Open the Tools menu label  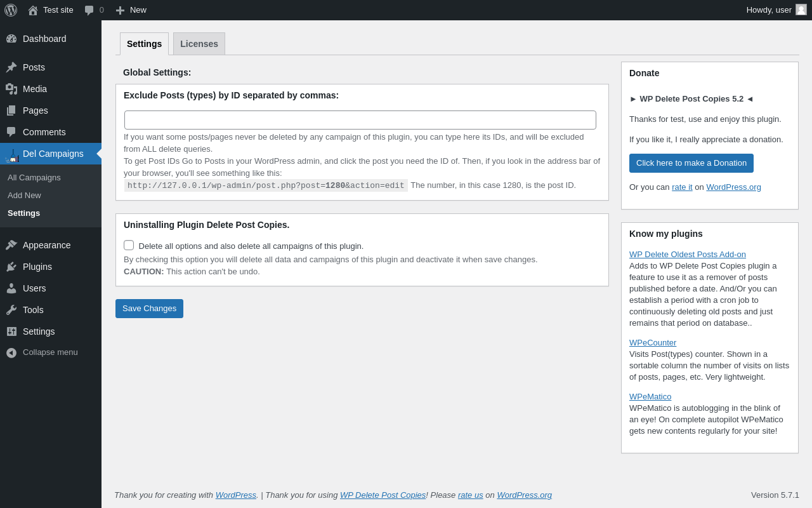point(33,310)
